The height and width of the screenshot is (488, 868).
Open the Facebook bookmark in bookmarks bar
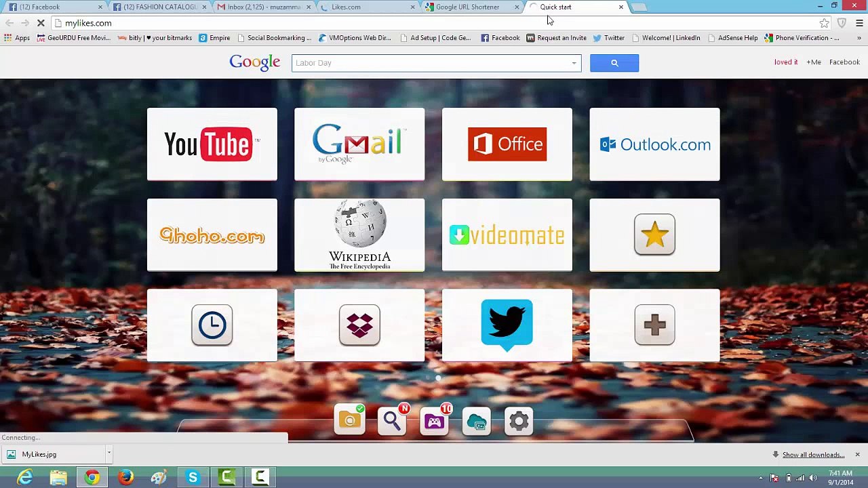(500, 38)
